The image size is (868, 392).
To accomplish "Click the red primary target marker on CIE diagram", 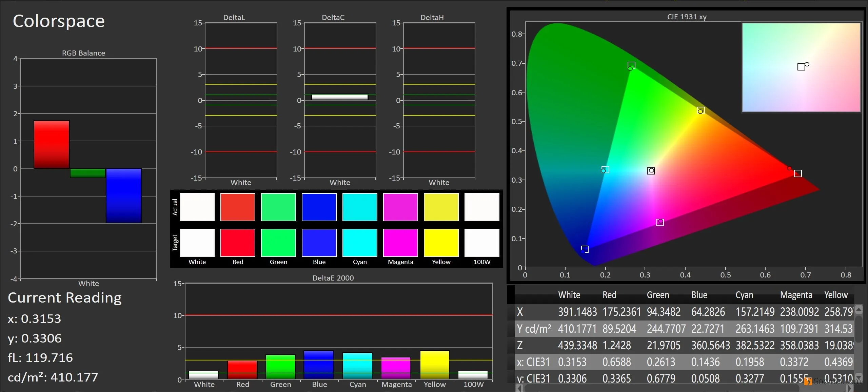I will 798,173.
